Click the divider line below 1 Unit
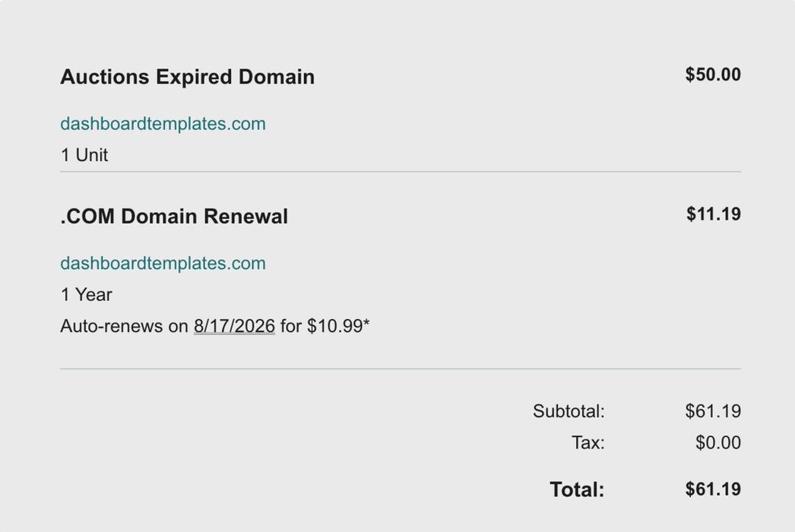 (x=401, y=172)
